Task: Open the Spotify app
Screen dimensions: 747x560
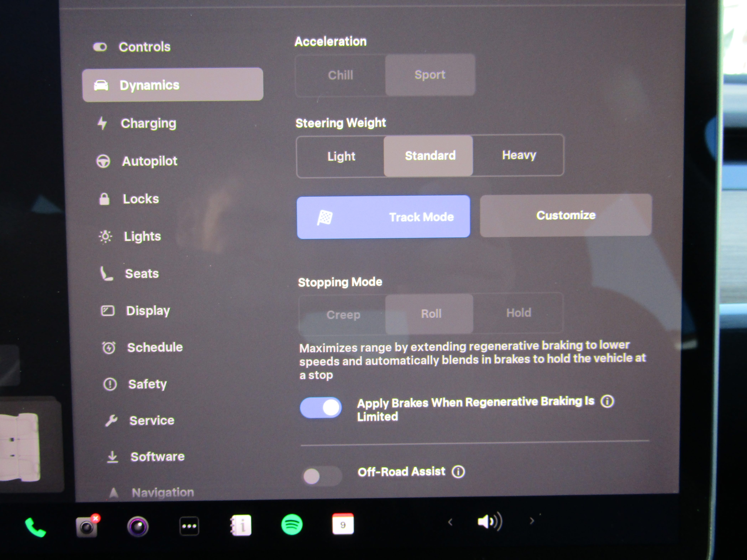Action: (292, 525)
